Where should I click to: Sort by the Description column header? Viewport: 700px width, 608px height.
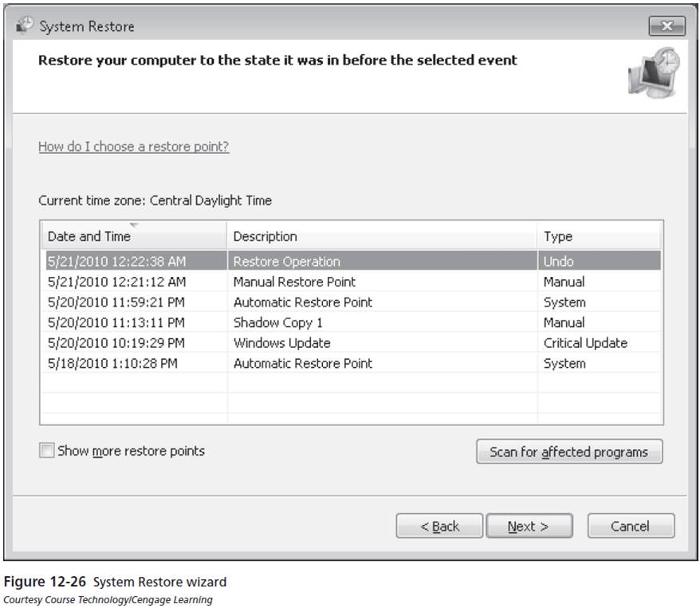coord(382,236)
